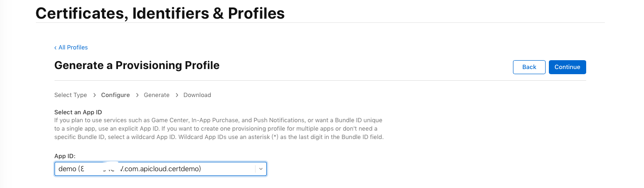Click chevron between Generate and Download
Screen dimensions: 644x188
click(177, 95)
